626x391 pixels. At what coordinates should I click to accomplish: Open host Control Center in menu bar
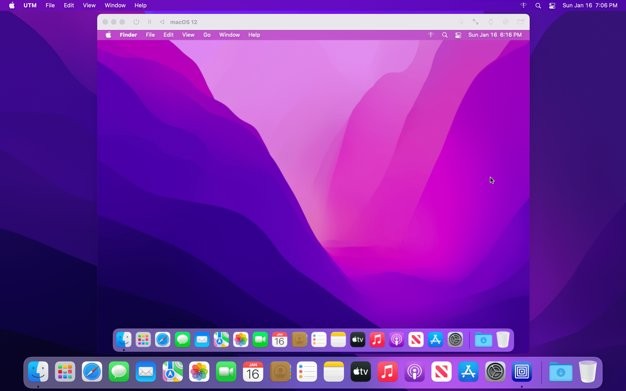point(552,6)
